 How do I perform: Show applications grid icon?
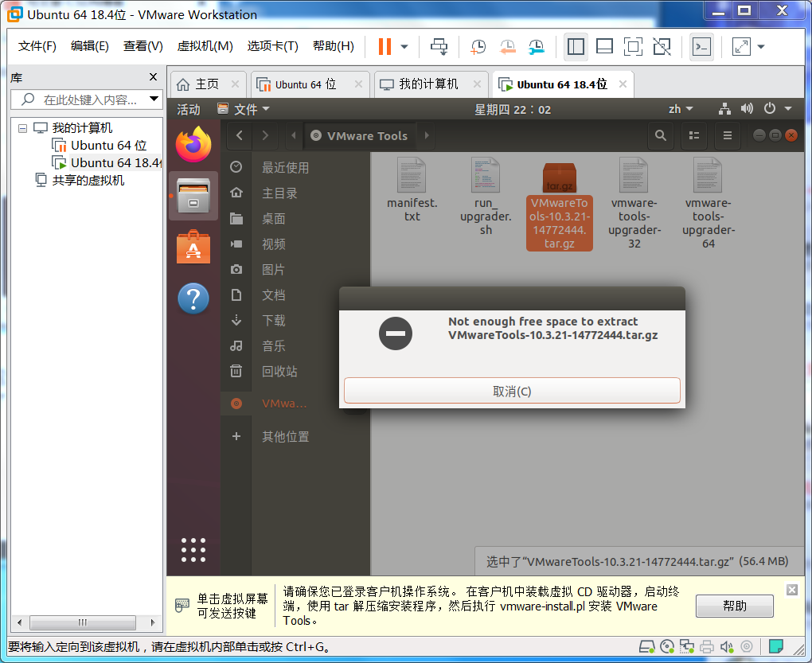tap(193, 550)
